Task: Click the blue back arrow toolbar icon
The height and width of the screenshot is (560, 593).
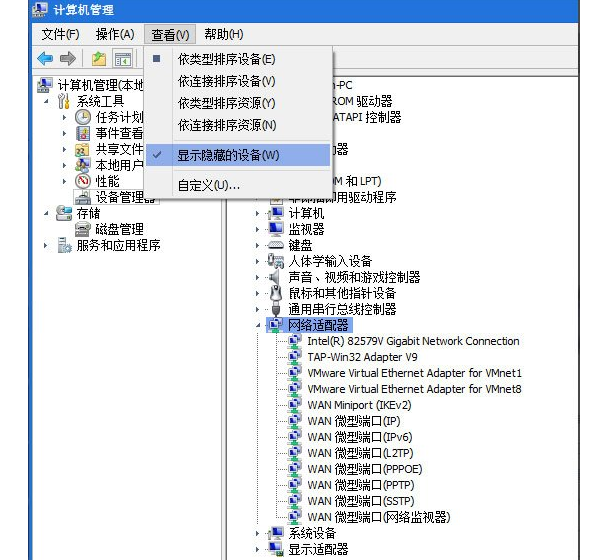Action: point(45,59)
